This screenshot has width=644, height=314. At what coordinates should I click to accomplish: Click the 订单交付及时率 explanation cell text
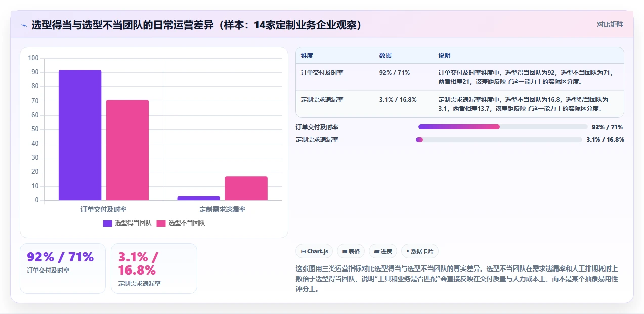[x=526, y=77]
